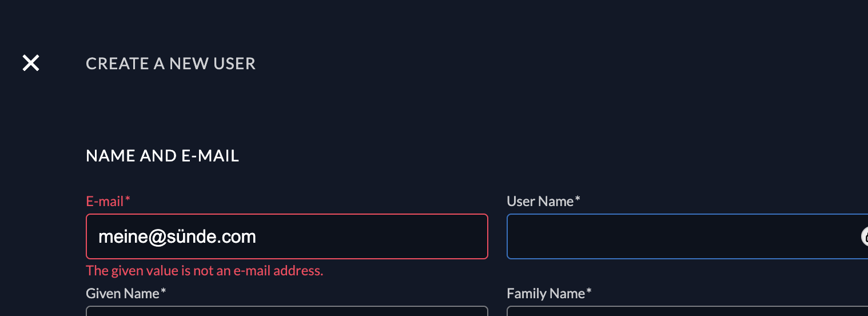Click the required asterisk beside Family Name

(589, 292)
